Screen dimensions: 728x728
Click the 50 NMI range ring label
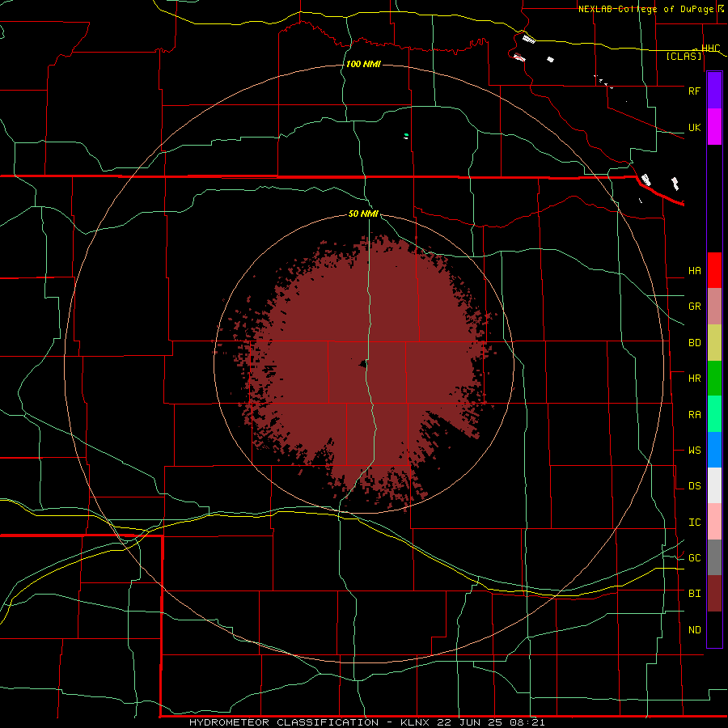363,214
